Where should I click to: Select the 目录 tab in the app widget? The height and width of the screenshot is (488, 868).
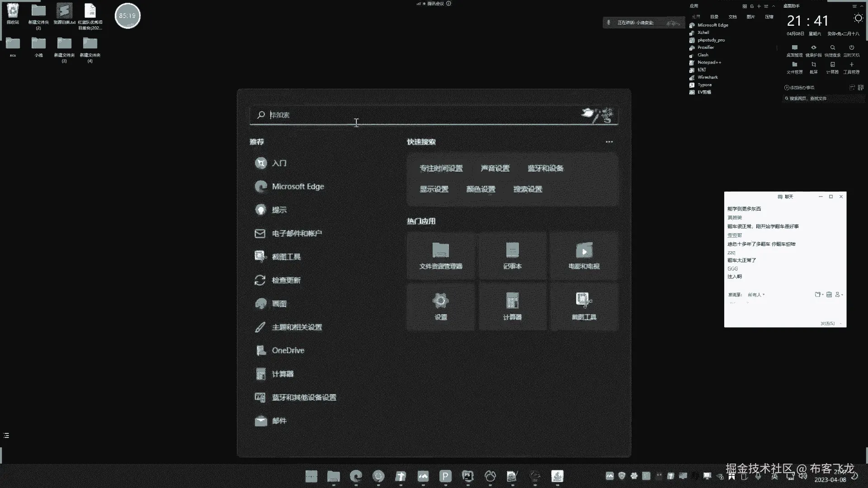(714, 17)
